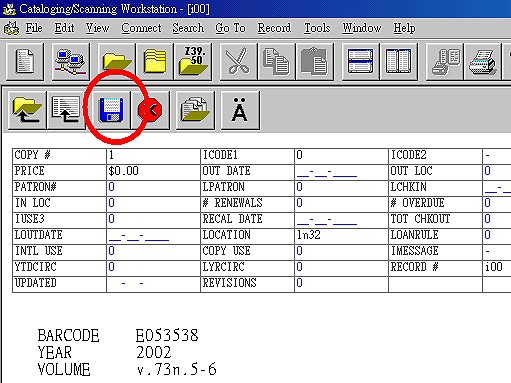Click the INTL USE value field
Viewport: 511px width, 383px height.
(x=153, y=252)
